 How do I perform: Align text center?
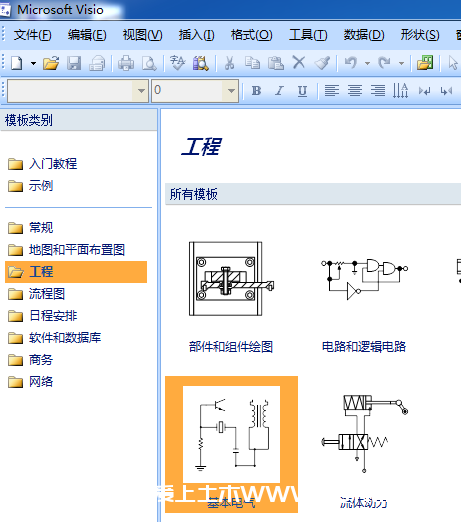click(x=355, y=91)
